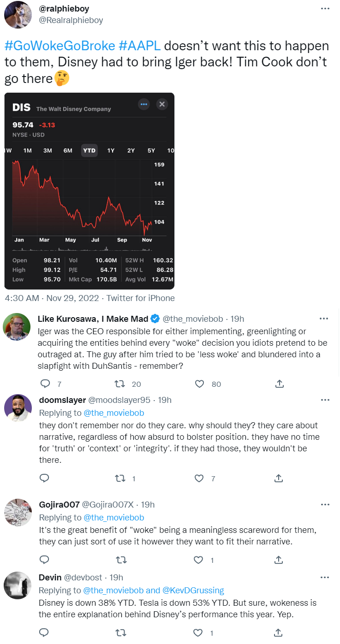Open the @ralphieboy profile avatar
Image resolution: width=340 pixels, height=644 pixels.
[x=18, y=14]
